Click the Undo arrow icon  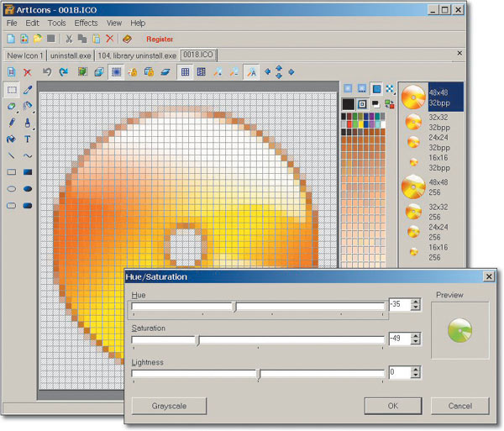point(47,71)
